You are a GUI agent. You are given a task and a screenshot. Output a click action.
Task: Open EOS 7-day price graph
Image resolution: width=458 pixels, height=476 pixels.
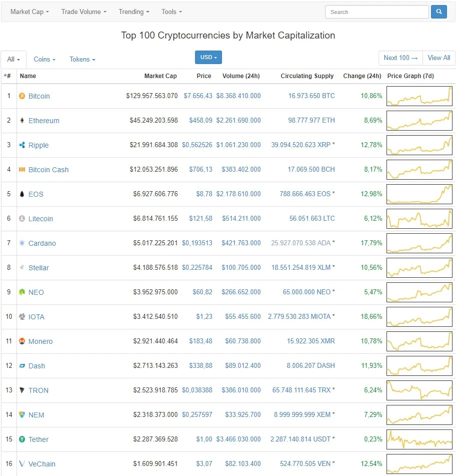point(419,194)
